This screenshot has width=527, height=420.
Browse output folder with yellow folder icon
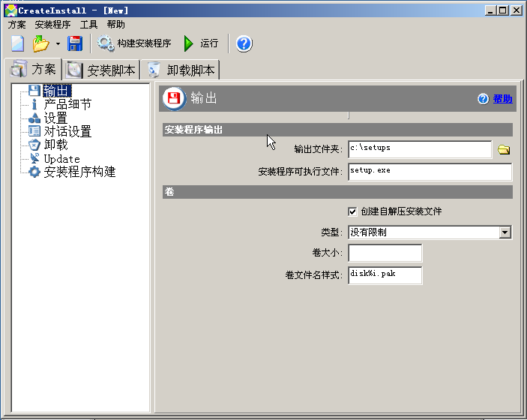pos(504,150)
